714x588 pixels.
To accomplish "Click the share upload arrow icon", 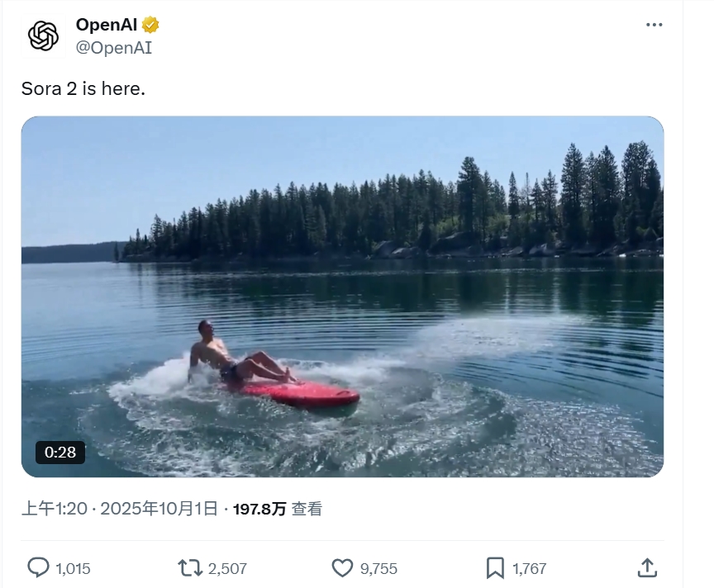I will (648, 567).
